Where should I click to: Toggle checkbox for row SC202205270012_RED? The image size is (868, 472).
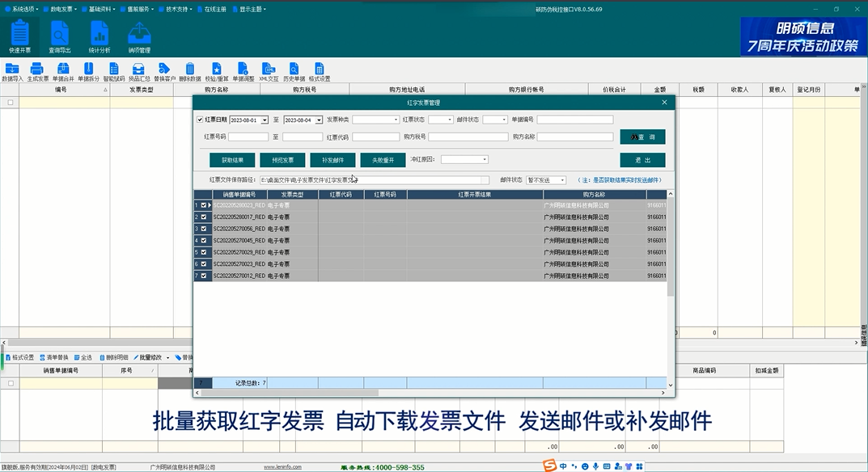[204, 276]
